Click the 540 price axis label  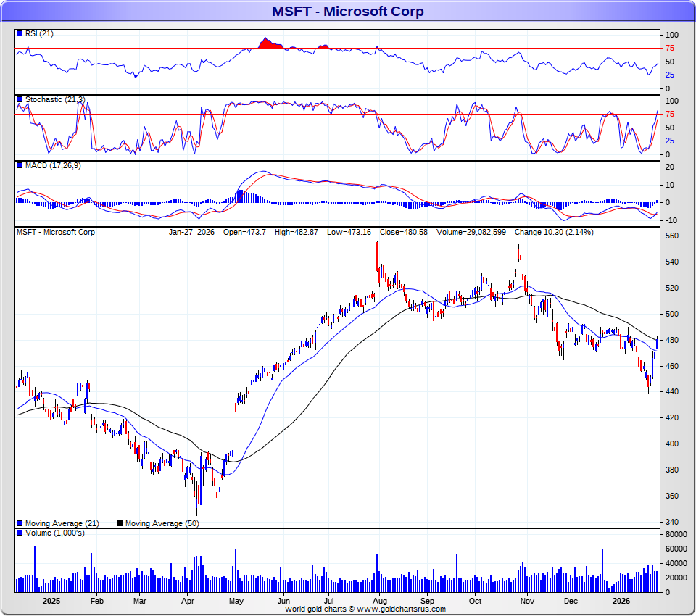672,262
